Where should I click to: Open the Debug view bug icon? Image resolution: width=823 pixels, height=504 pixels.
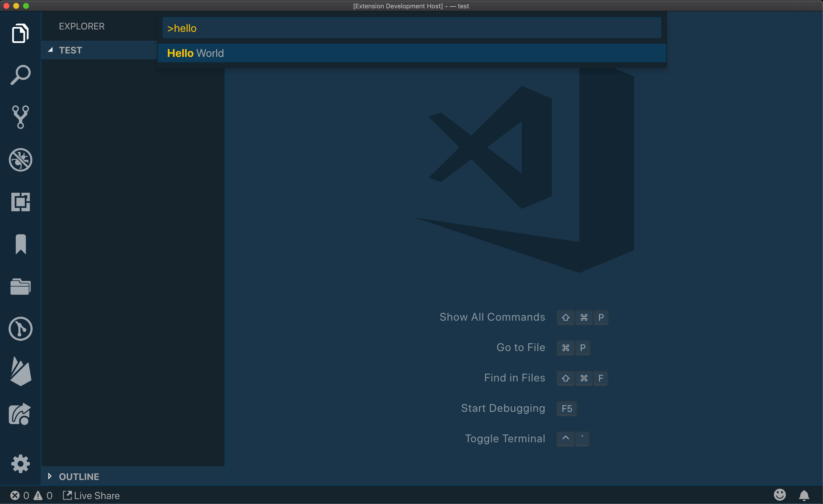coord(20,160)
